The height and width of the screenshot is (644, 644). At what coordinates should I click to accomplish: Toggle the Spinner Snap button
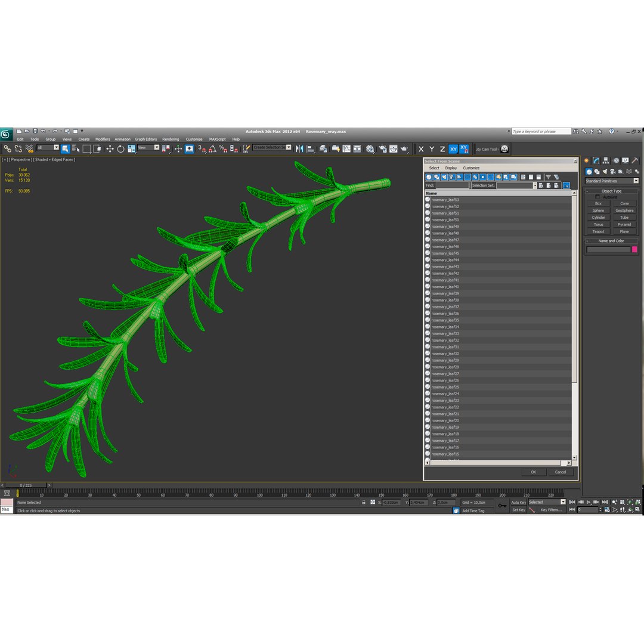[x=234, y=148]
